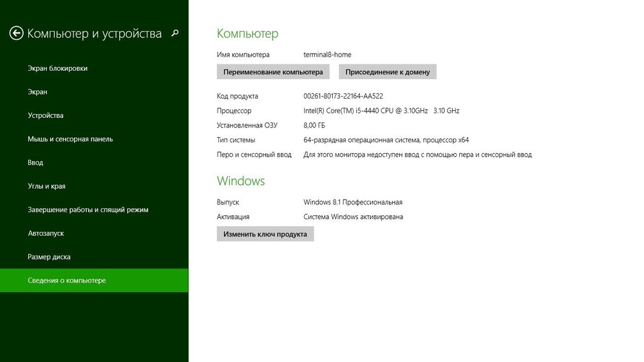Screen dimensions: 644x362
Task: Open the Экран блокировки settings
Action: click(x=57, y=68)
